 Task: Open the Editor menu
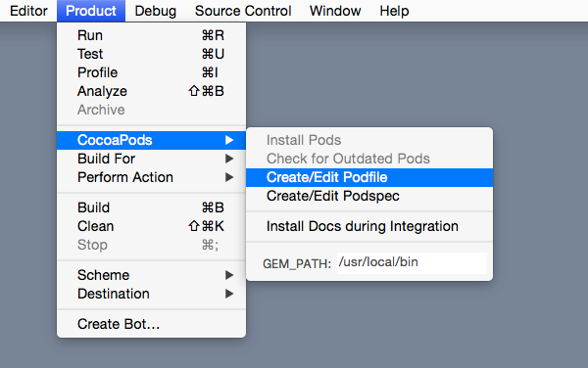[28, 11]
